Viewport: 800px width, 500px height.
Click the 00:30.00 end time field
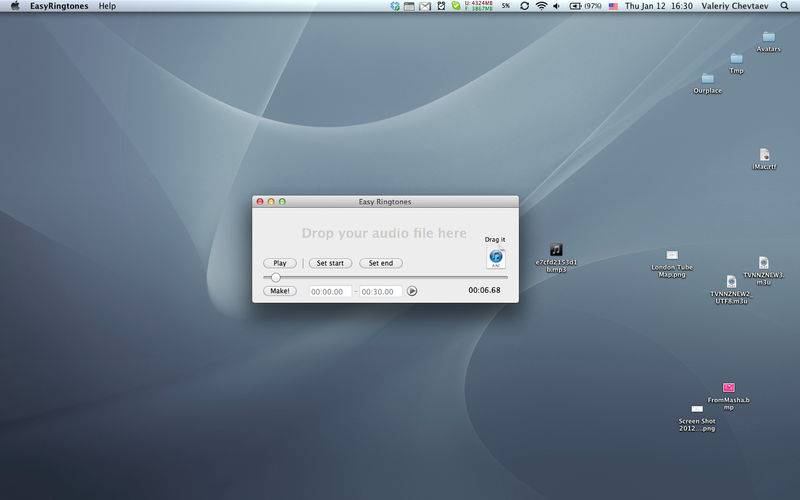381,291
